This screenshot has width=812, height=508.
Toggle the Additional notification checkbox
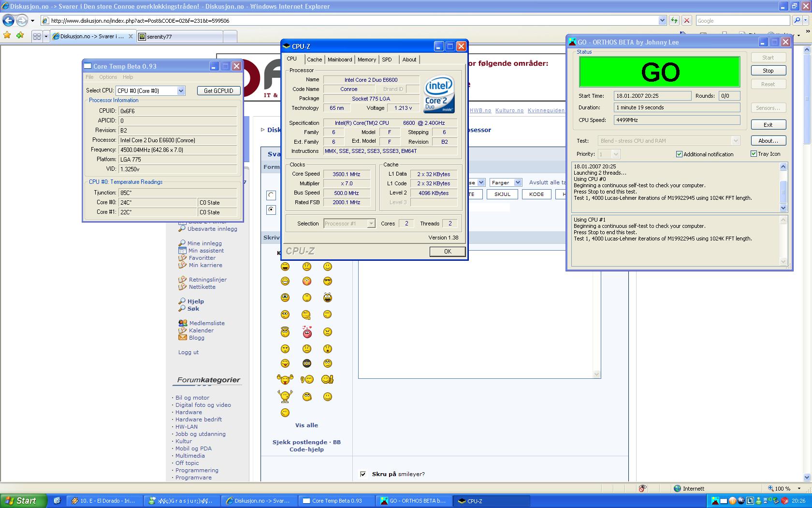679,154
